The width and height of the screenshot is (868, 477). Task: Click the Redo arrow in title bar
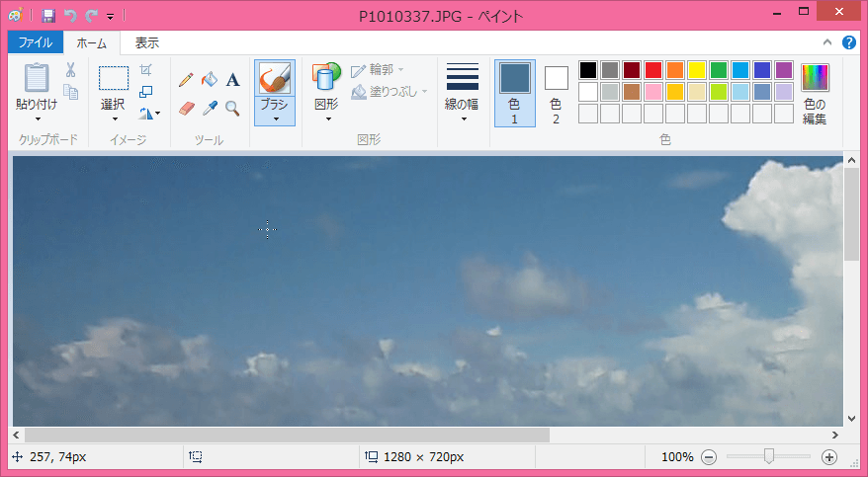tap(91, 16)
